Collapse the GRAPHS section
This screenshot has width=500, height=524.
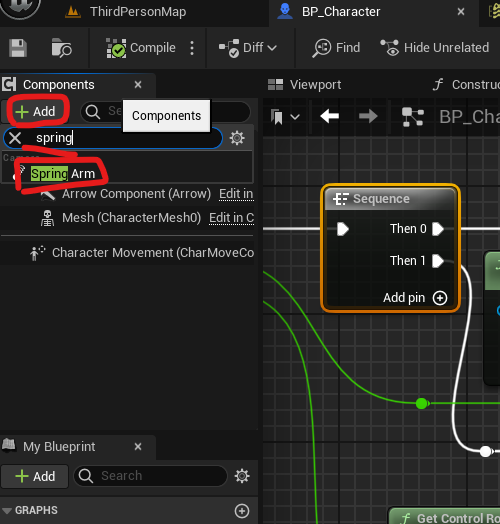tap(7, 511)
